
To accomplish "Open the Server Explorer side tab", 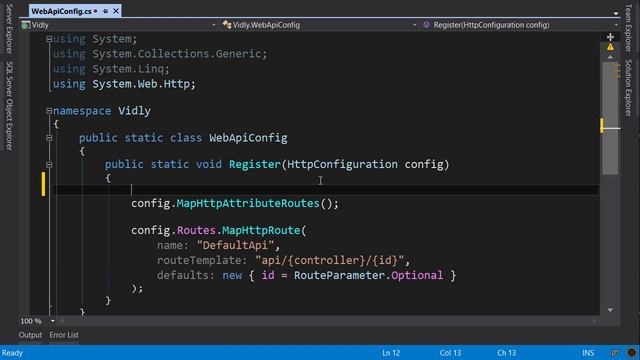I will click(9, 29).
